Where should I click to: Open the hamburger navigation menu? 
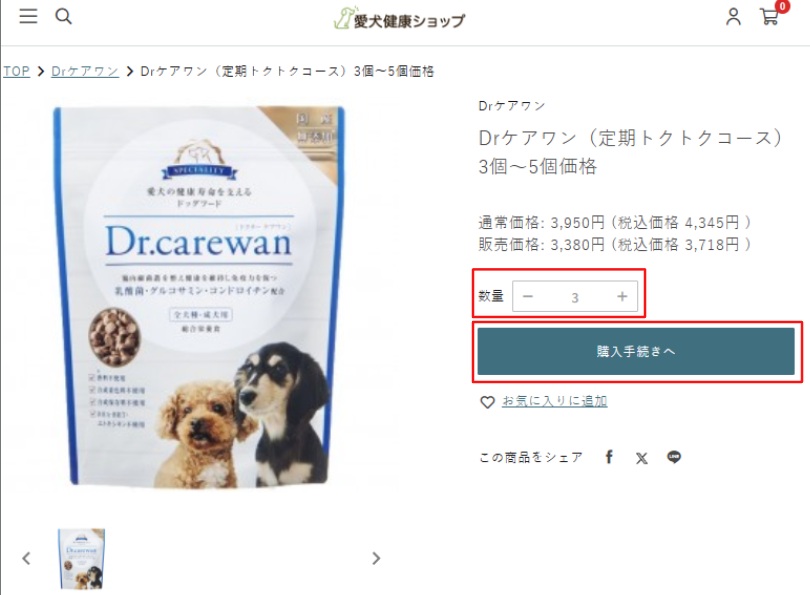(28, 16)
